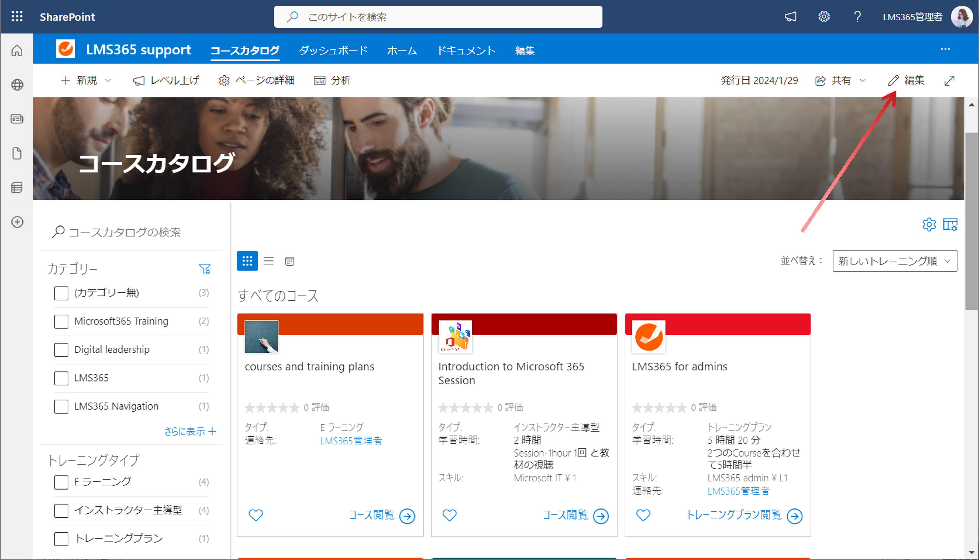The image size is (979, 560).
Task: Open ページの詳細 page details
Action: [257, 80]
